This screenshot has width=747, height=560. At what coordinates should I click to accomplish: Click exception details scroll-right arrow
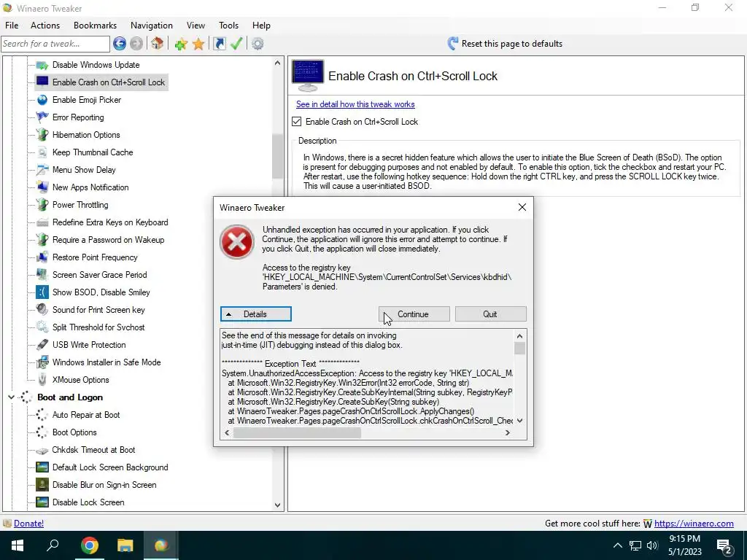pos(508,433)
